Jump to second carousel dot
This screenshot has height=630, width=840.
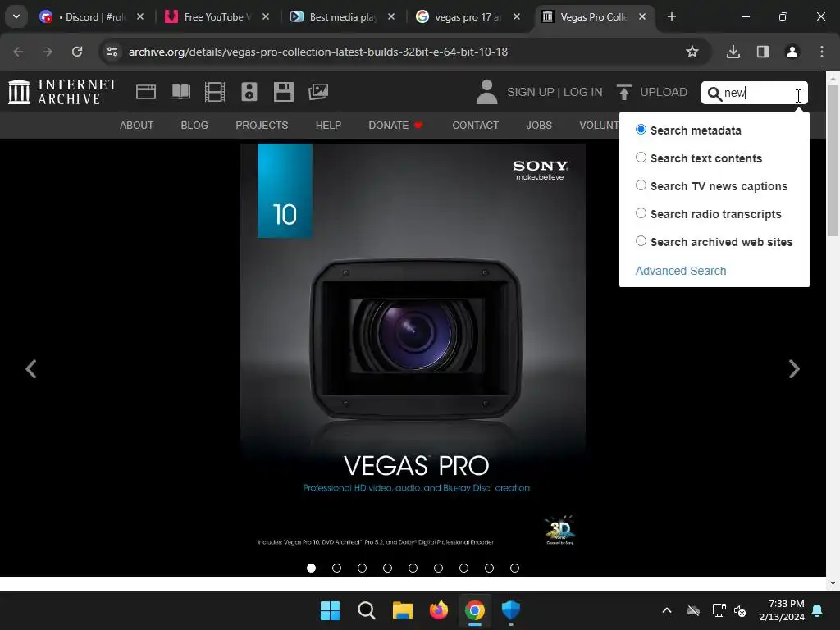pos(336,568)
